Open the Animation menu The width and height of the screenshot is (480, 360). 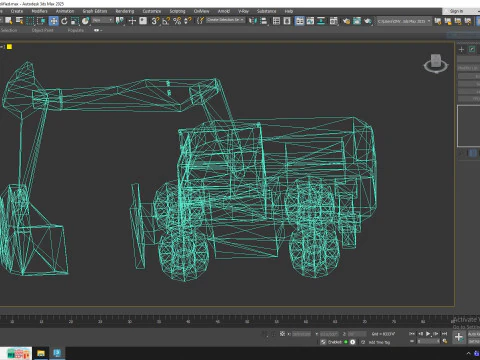[x=65, y=11]
